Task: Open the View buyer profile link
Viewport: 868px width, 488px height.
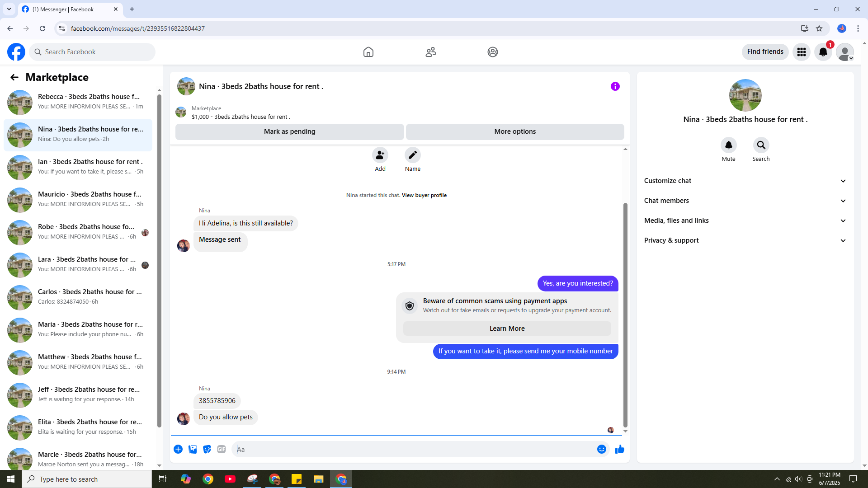Action: 424,195
